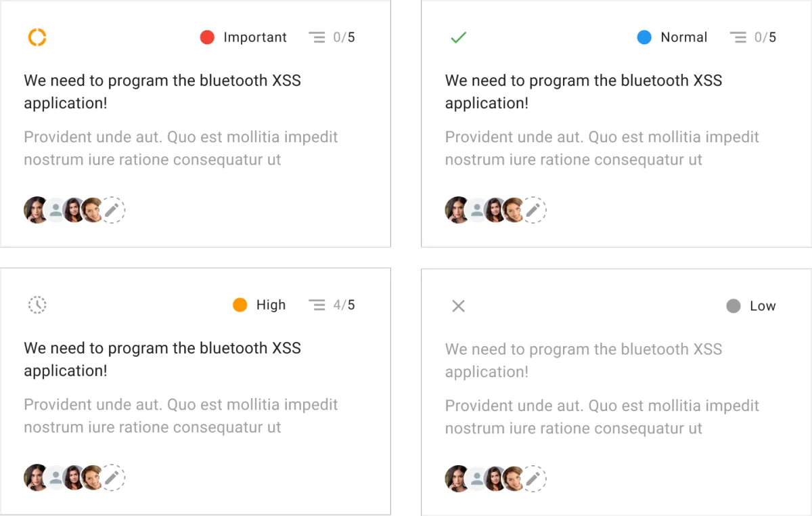Click the orange in-progress ring on Important card
812x516 pixels.
click(x=37, y=37)
